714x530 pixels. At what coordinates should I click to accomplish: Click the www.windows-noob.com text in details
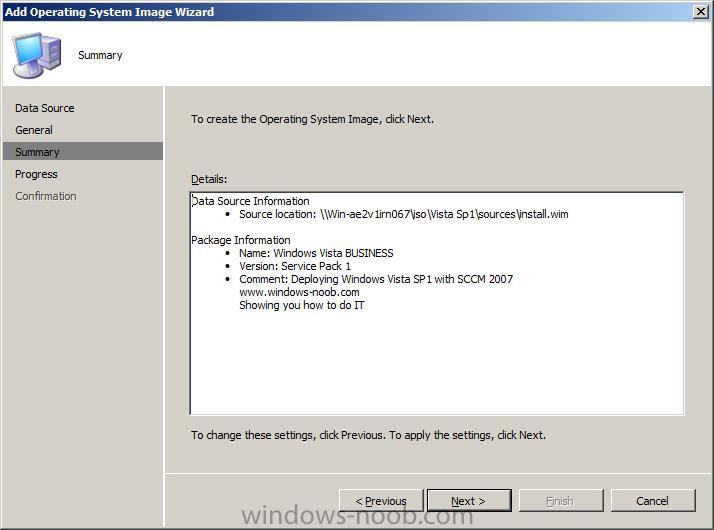coord(299,292)
